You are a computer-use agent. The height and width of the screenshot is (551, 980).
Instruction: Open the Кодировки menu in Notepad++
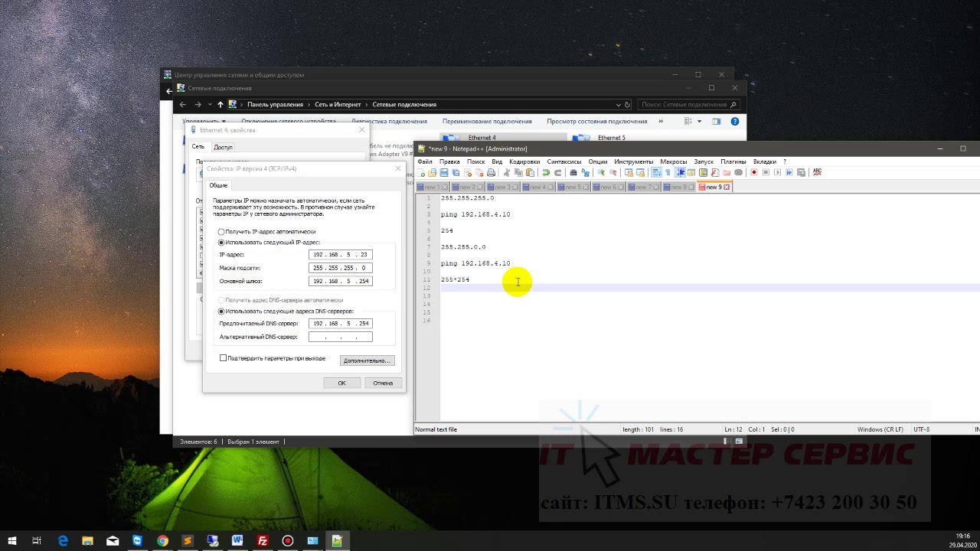coord(524,161)
